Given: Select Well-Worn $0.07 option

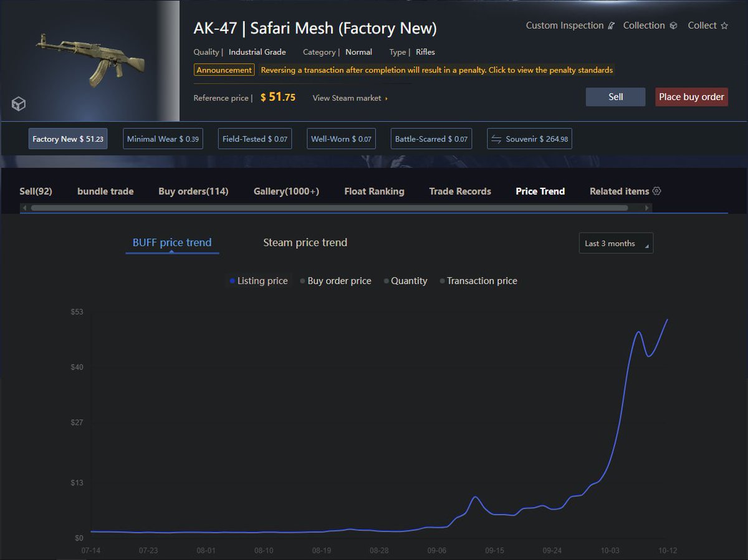Looking at the screenshot, I should coord(341,139).
